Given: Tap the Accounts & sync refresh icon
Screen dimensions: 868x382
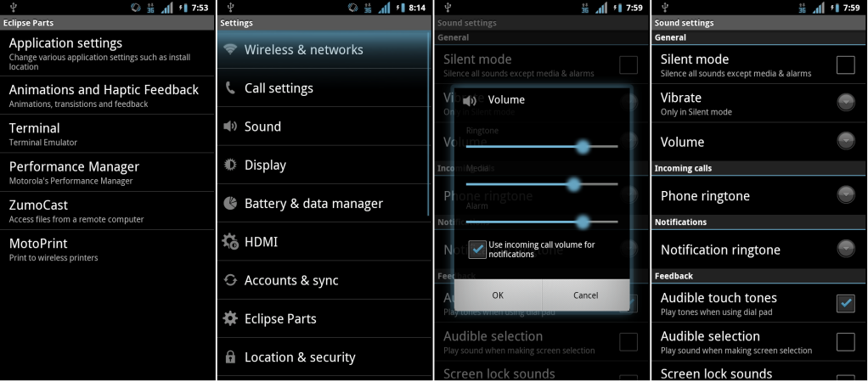Looking at the screenshot, I should 230,280.
